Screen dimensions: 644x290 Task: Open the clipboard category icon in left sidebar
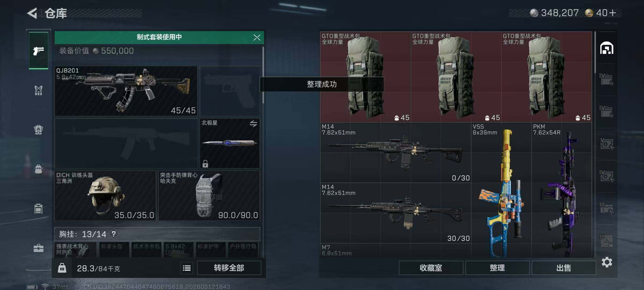pyautogui.click(x=38, y=208)
